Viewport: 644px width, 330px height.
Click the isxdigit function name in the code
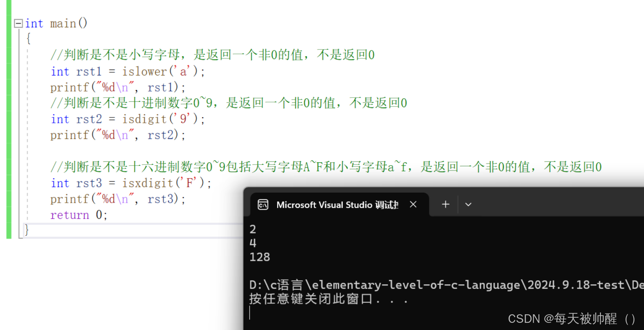(147, 183)
